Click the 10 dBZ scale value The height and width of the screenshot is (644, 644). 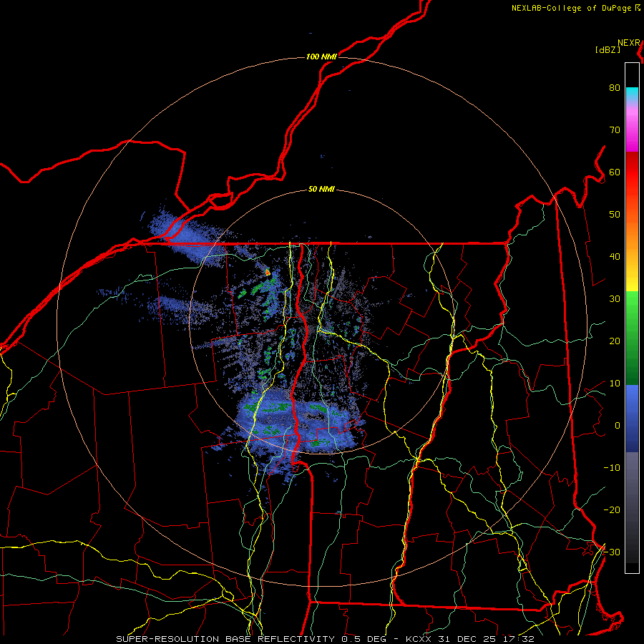(615, 384)
